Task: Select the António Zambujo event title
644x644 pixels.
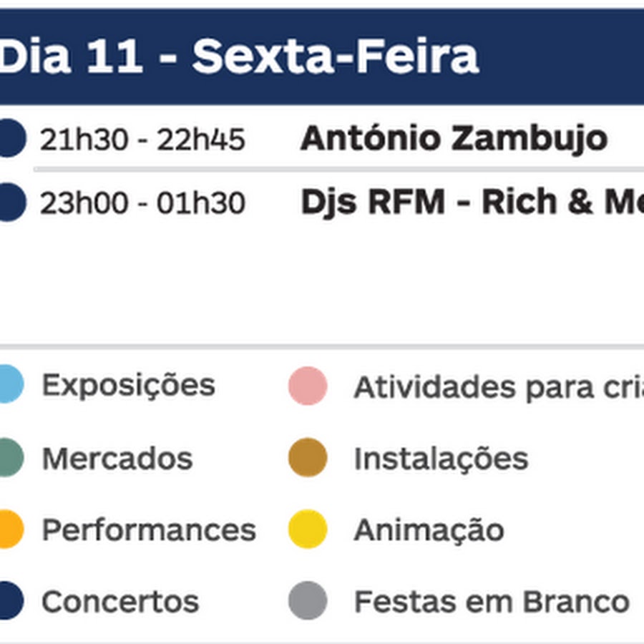Action: click(x=454, y=138)
